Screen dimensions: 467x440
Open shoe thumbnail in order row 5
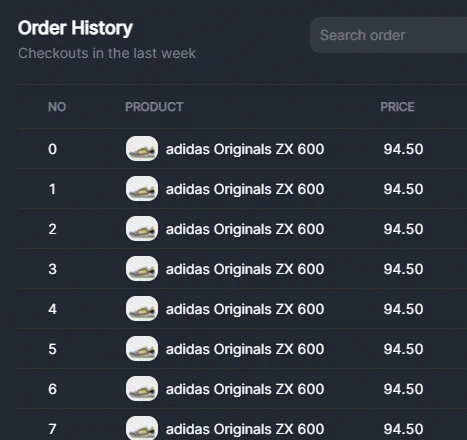coord(142,349)
